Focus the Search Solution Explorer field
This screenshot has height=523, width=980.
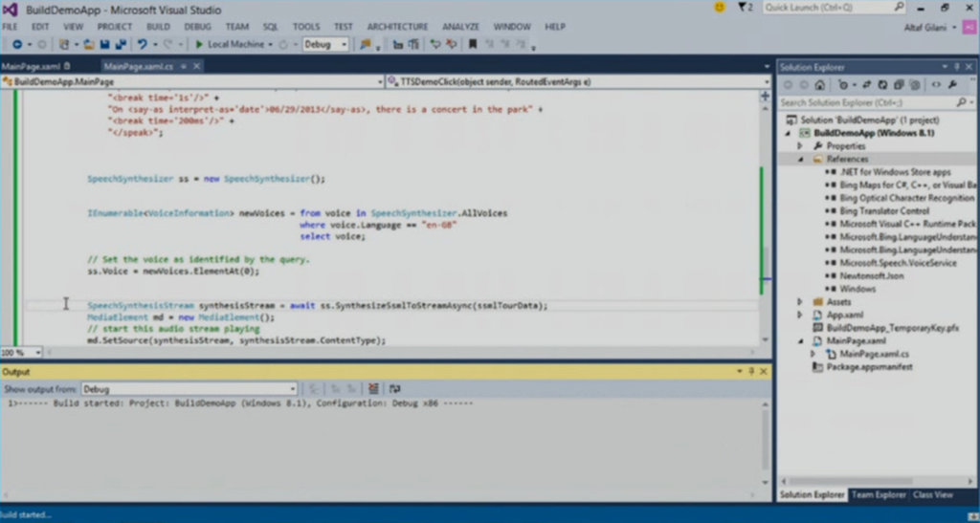pyautogui.click(x=876, y=102)
